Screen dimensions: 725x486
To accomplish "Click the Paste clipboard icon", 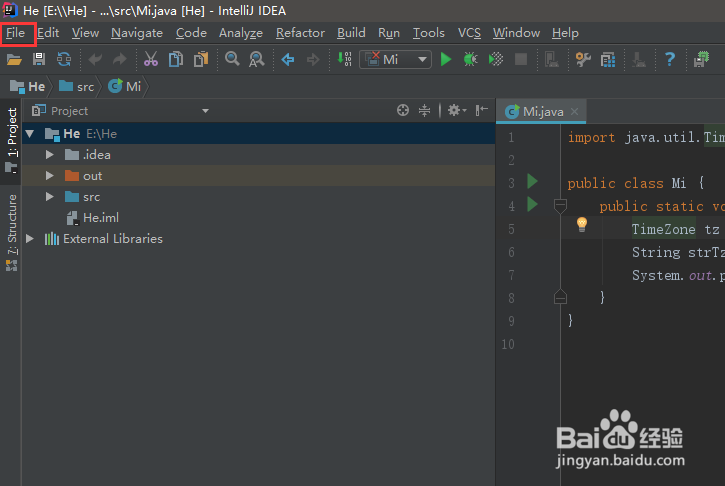I will coord(201,59).
